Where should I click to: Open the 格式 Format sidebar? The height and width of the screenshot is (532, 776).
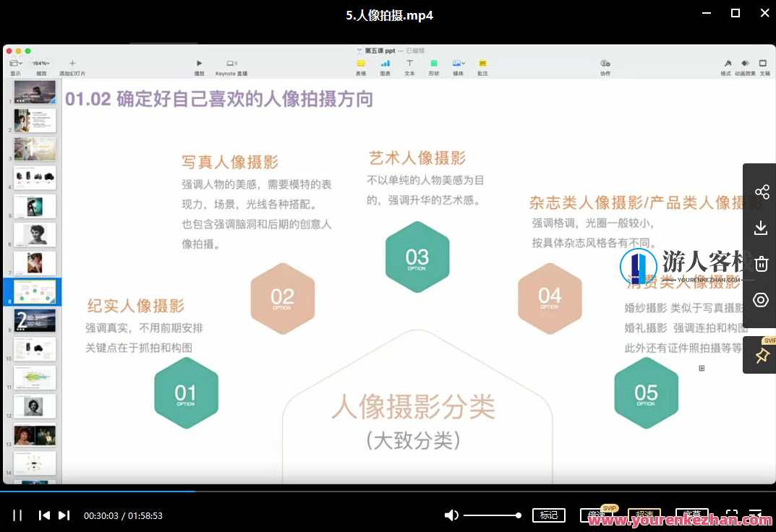click(x=728, y=64)
